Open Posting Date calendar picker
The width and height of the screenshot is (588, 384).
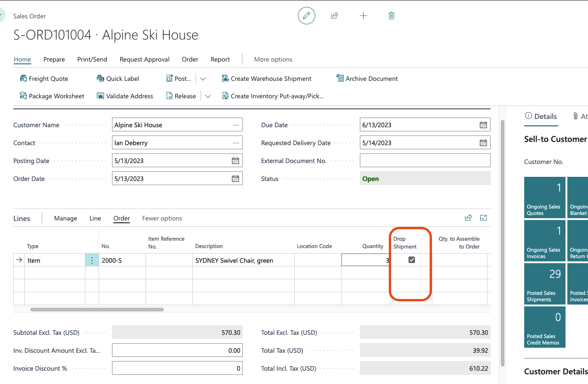pyautogui.click(x=235, y=161)
